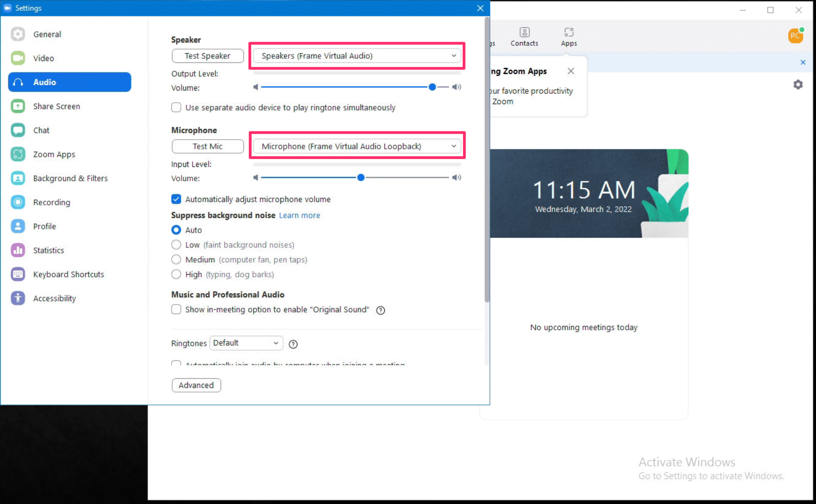Viewport: 816px width, 504px height.
Task: Click the Zoom Apps sidebar icon
Action: (18, 154)
